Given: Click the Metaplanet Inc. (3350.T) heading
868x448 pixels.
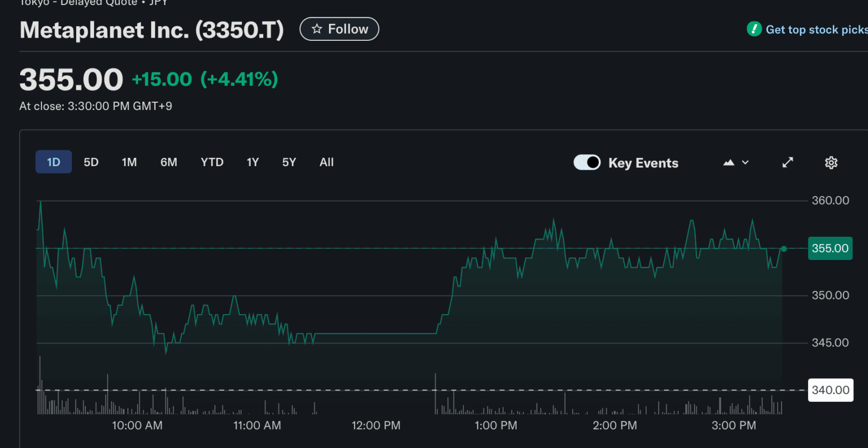Looking at the screenshot, I should tap(152, 30).
